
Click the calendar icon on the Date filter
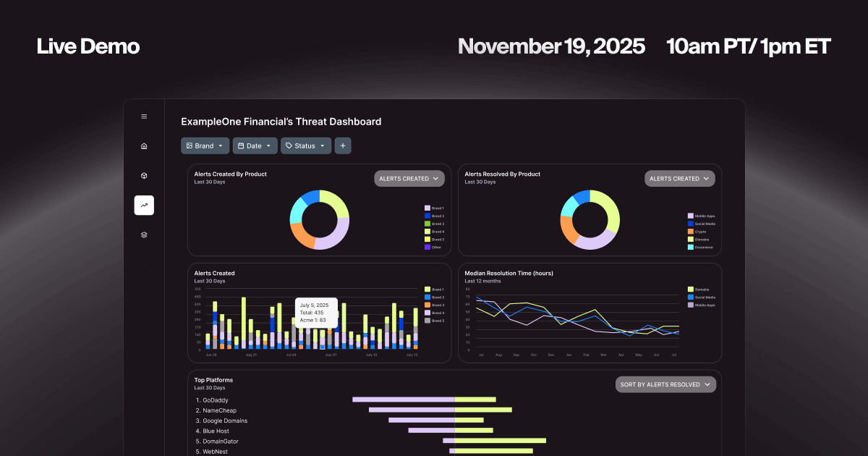tap(240, 145)
